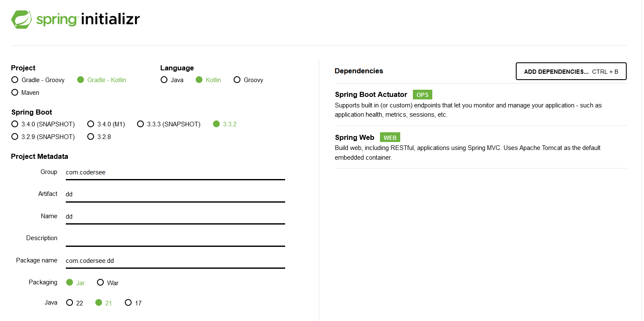The width and height of the screenshot is (644, 321).
Task: Click the Artifact metadata field
Action: point(175,194)
